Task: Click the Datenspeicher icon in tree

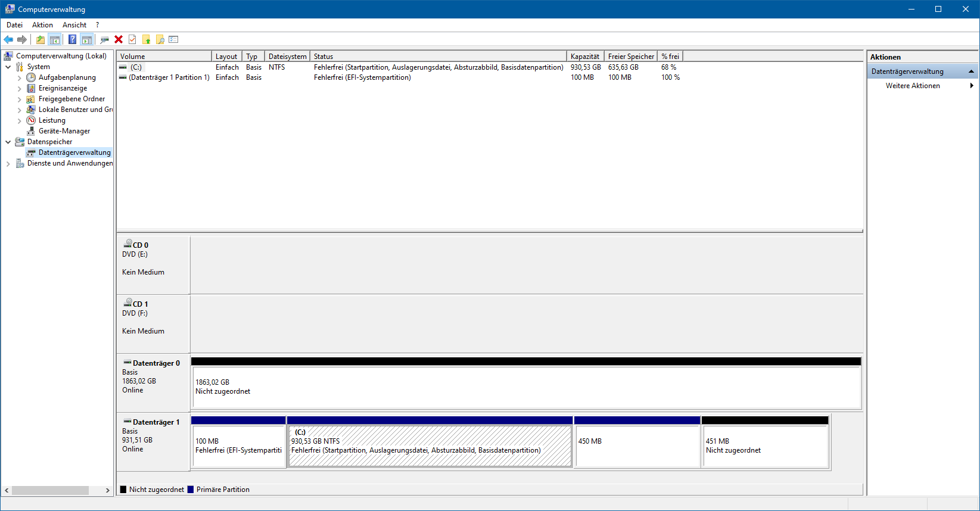Action: [20, 142]
